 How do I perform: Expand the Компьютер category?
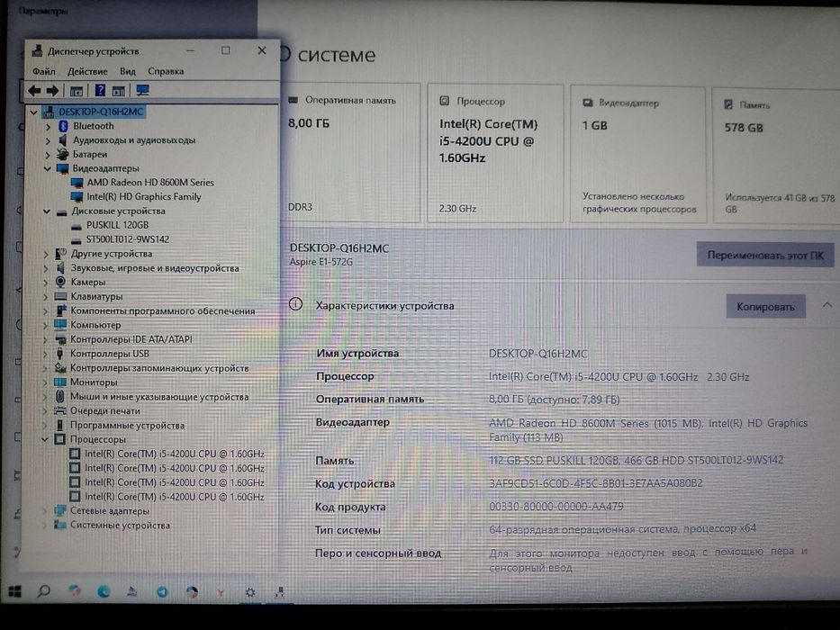(x=46, y=325)
